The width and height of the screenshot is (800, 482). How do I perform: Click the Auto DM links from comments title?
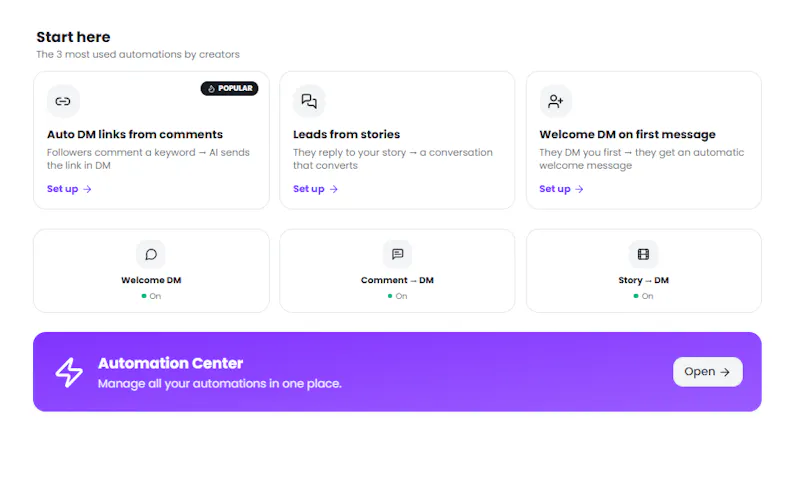[135, 134]
